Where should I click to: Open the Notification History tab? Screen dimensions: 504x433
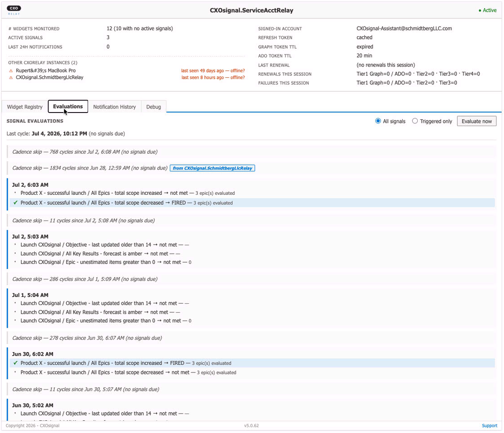pos(114,107)
